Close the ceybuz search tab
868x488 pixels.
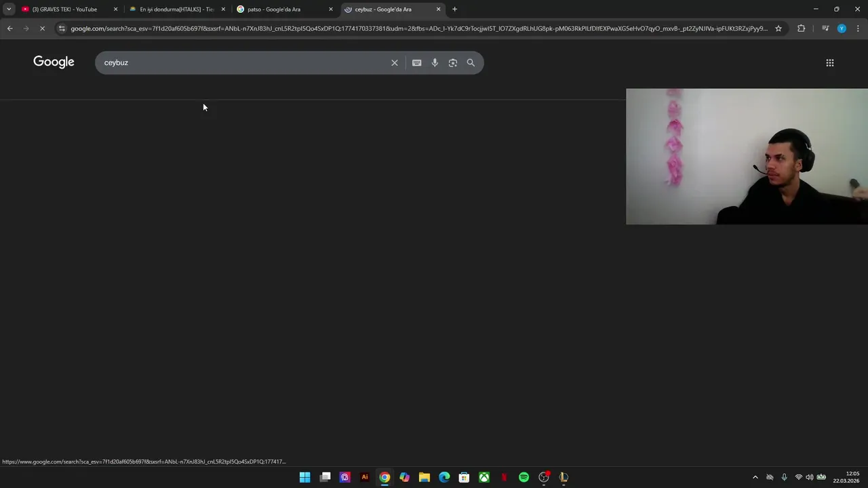pos(438,9)
